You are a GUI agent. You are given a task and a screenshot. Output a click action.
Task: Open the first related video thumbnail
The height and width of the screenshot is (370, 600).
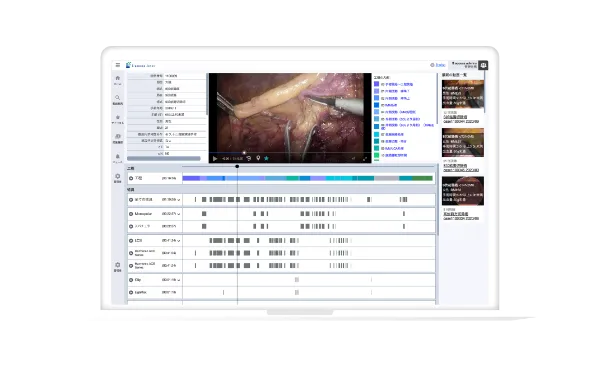[463, 94]
